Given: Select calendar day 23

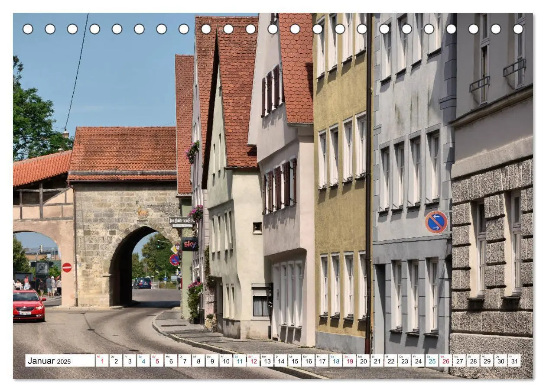Looking at the screenshot, I should (x=405, y=360).
